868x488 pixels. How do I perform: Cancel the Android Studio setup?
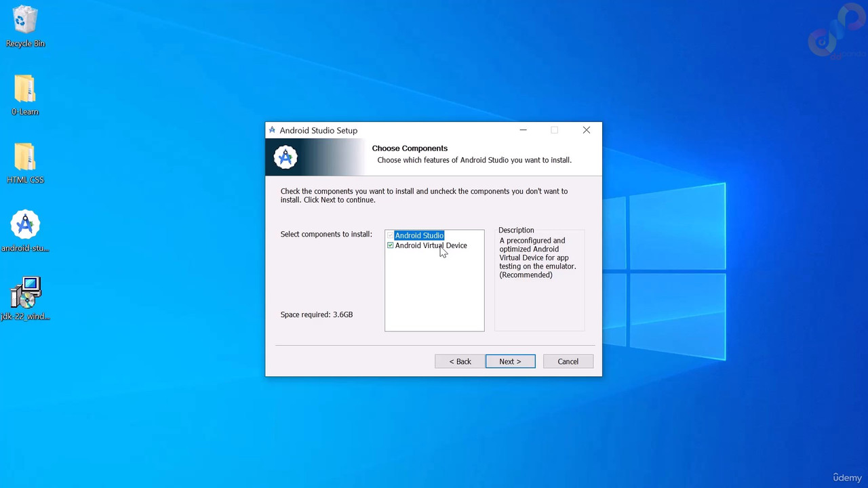coord(568,361)
